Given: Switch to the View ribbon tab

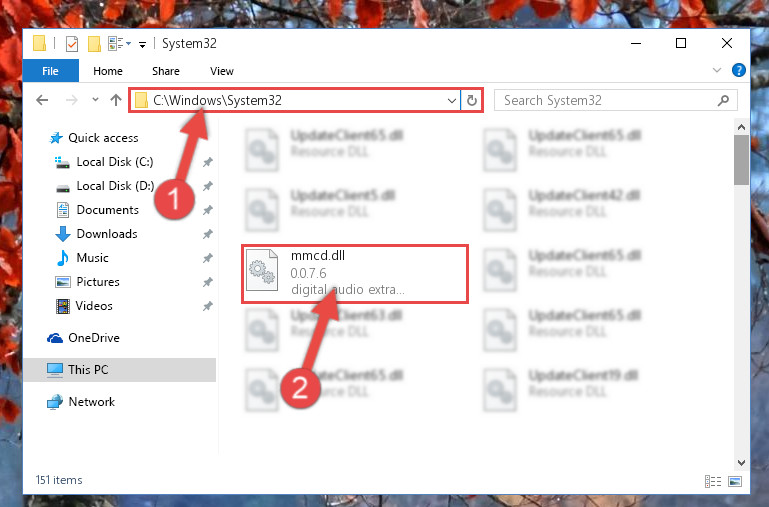Looking at the screenshot, I should point(222,71).
